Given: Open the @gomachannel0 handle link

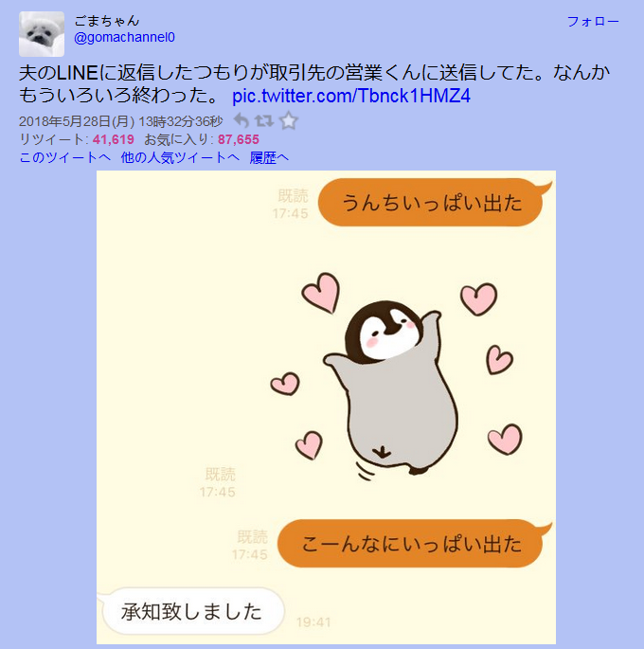Looking at the screenshot, I should pyautogui.click(x=124, y=38).
